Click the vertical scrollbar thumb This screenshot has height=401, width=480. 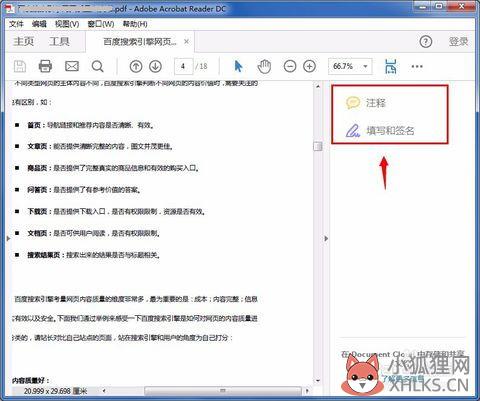point(318,146)
